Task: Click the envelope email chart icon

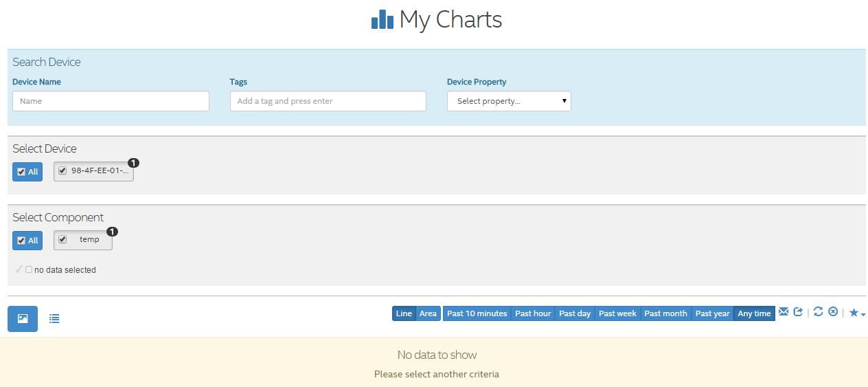Action: (783, 312)
